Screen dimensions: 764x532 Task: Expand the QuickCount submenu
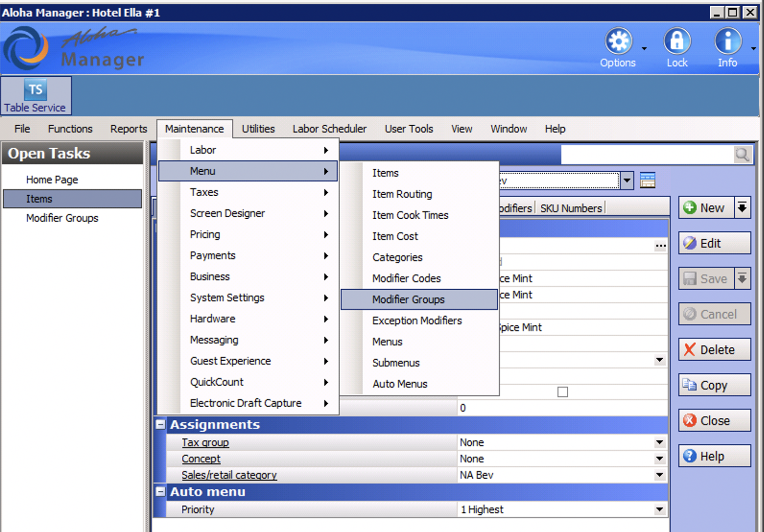point(248,382)
